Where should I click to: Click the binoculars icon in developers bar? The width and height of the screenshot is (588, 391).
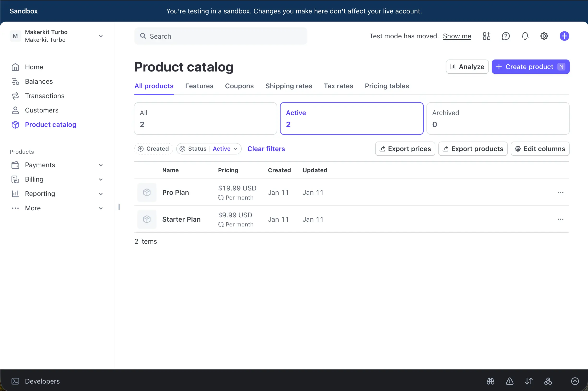tap(490, 381)
